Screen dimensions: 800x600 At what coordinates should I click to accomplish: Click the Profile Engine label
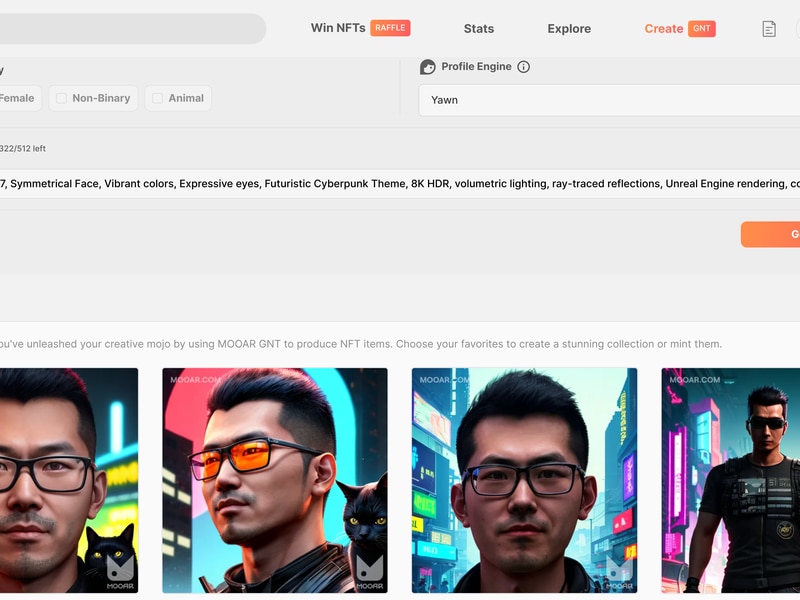tap(476, 67)
